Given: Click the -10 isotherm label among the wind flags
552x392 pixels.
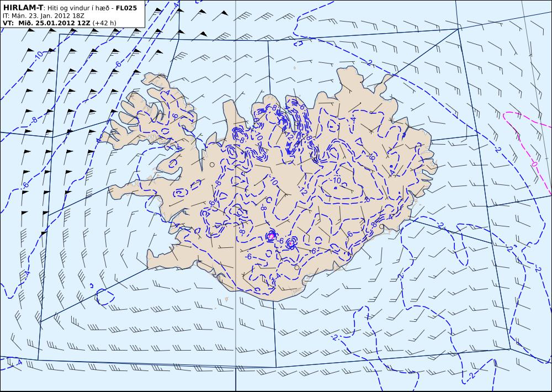Looking at the screenshot, I should [x=39, y=54].
